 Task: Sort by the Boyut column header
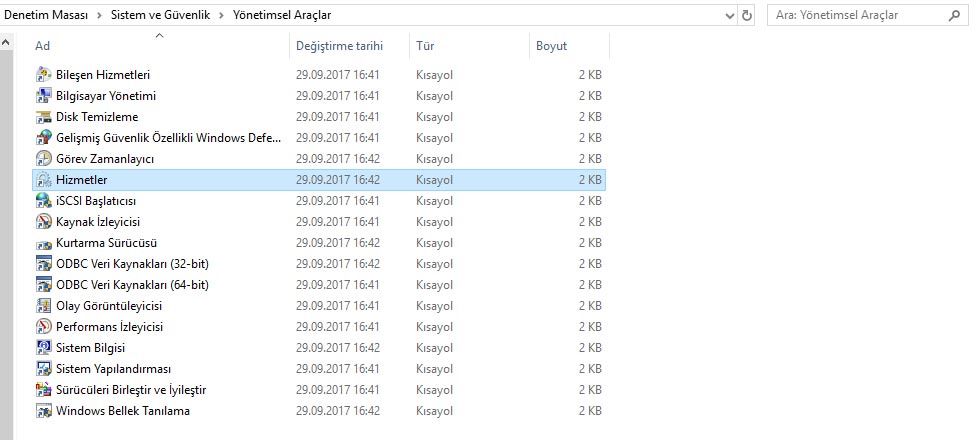[569, 46]
